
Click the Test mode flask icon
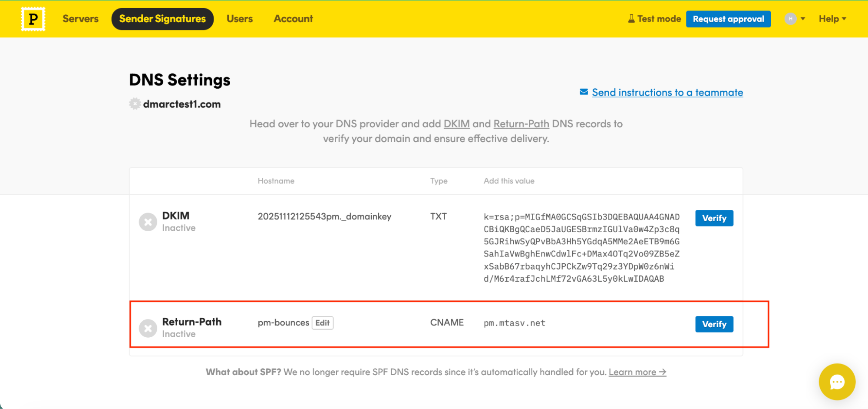(x=631, y=18)
